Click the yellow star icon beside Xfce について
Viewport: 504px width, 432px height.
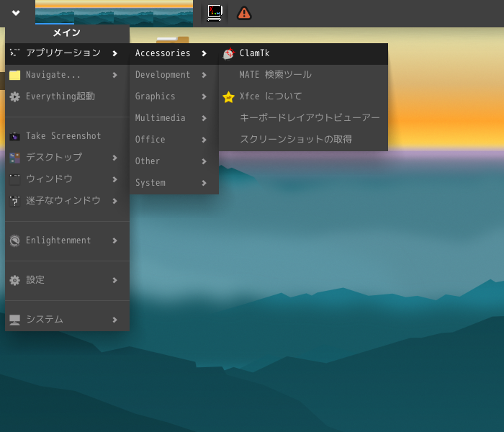[x=228, y=96]
